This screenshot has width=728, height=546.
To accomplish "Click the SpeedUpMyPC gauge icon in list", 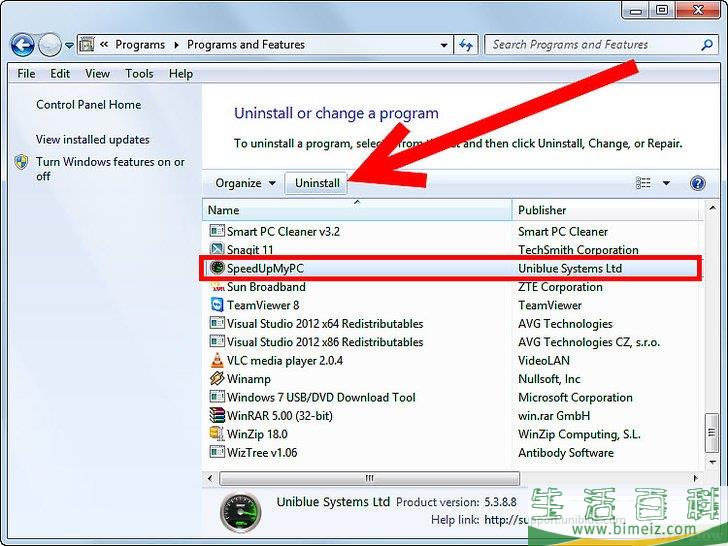I will tap(217, 268).
